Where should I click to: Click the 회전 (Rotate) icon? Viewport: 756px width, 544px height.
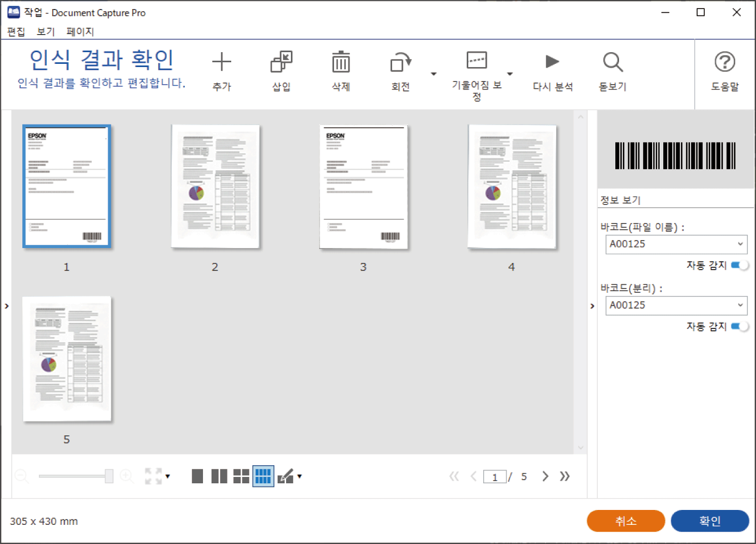400,63
